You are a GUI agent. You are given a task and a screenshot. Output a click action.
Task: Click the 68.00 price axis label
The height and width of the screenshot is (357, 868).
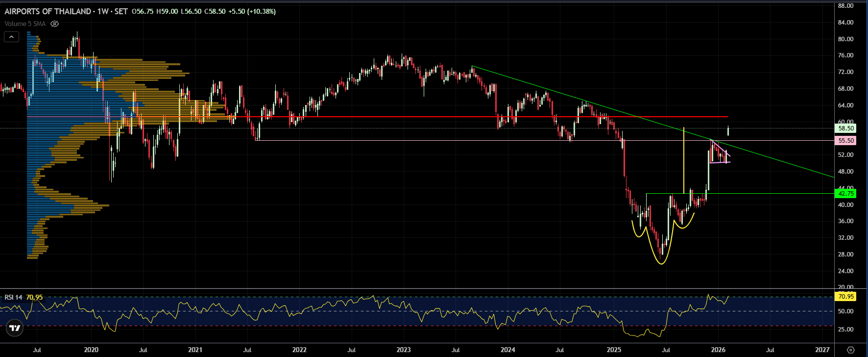[846, 89]
